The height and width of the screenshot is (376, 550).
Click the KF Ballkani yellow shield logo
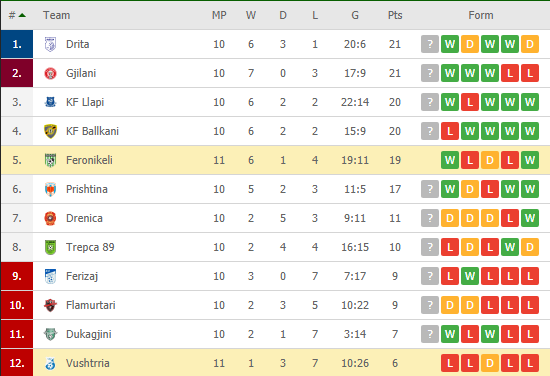pos(51,131)
